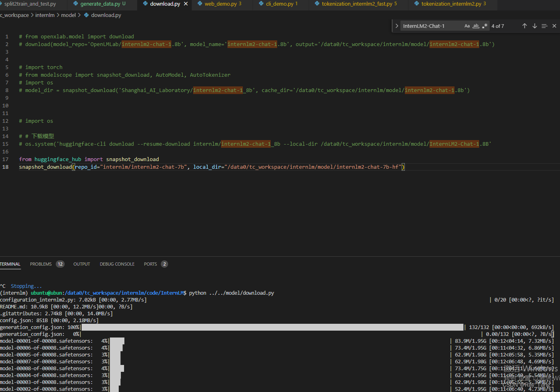Image resolution: width=560 pixels, height=392 pixels.
Task: Click Python file icon on cli_demo.py tab
Action: pos(261,4)
